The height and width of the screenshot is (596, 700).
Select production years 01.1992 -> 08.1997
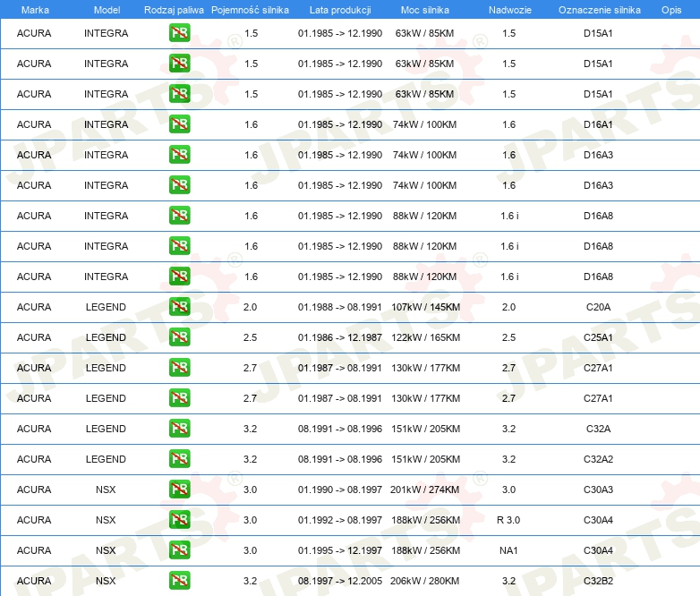[x=340, y=520]
